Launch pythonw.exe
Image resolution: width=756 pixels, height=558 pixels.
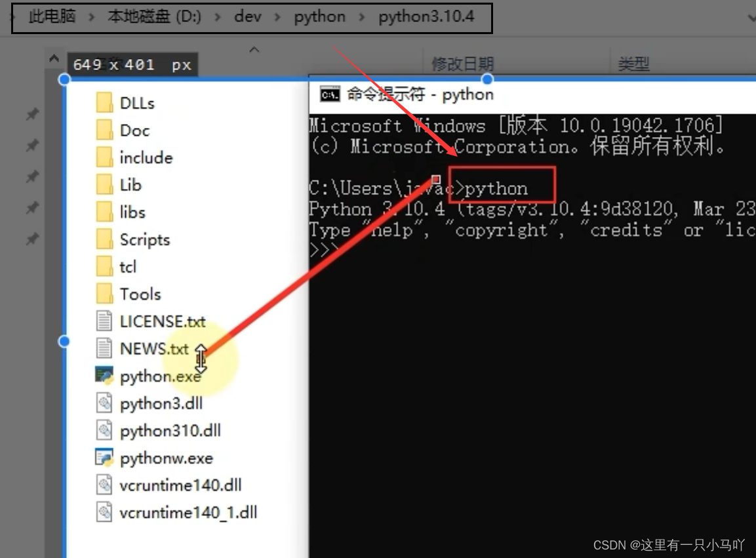[x=166, y=458]
